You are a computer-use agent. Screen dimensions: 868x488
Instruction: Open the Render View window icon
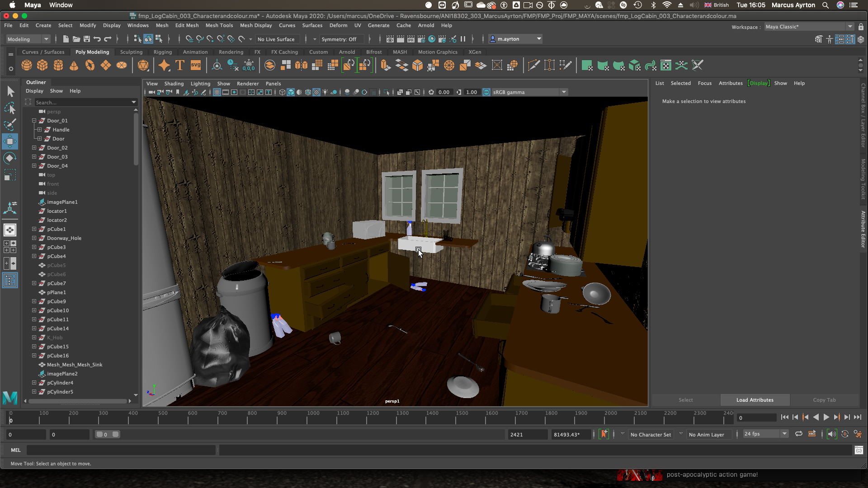(390, 39)
